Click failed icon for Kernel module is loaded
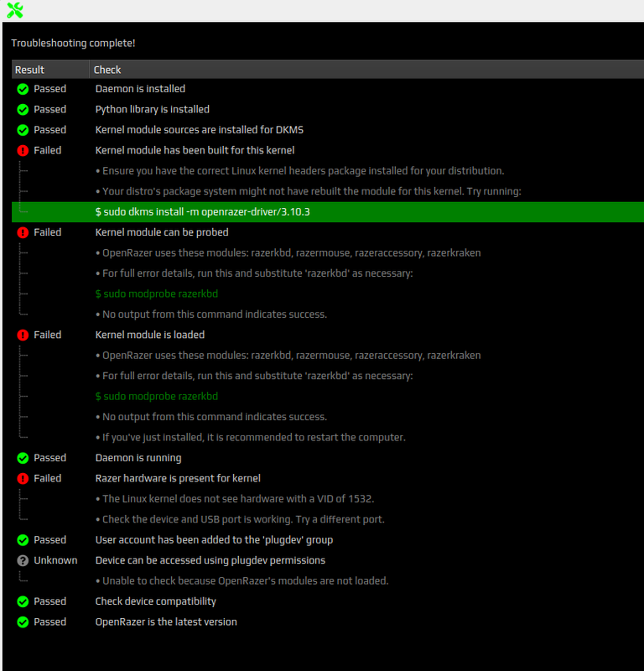The height and width of the screenshot is (671, 644). [23, 335]
